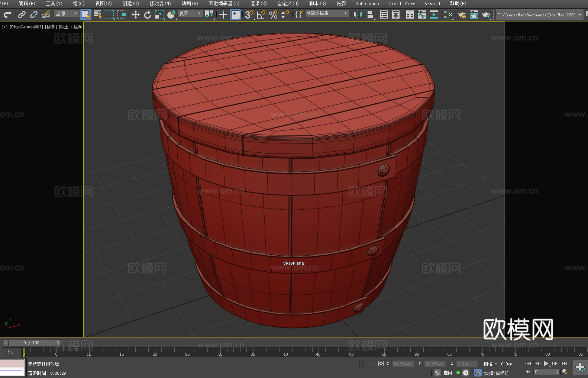
Task: Select the Scale tool
Action: pos(159,14)
